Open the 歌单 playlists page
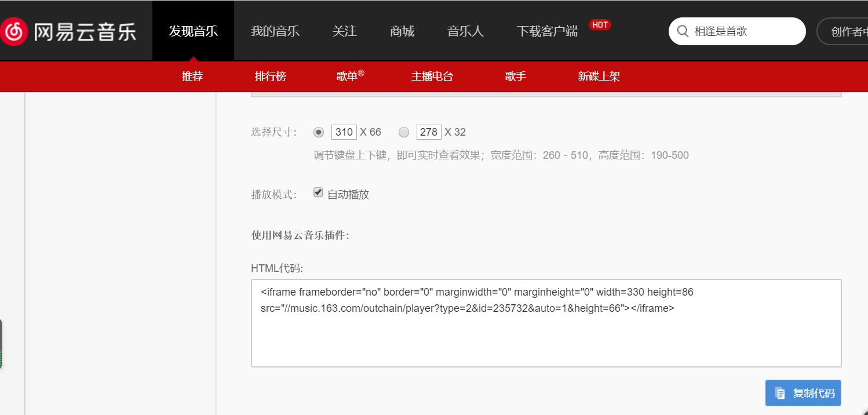The image size is (868, 415). click(350, 76)
